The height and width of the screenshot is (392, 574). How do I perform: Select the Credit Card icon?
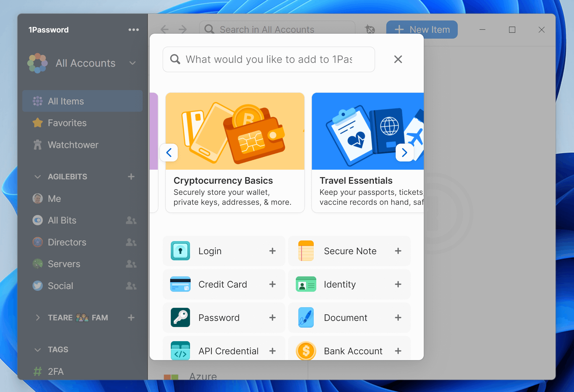(x=180, y=284)
